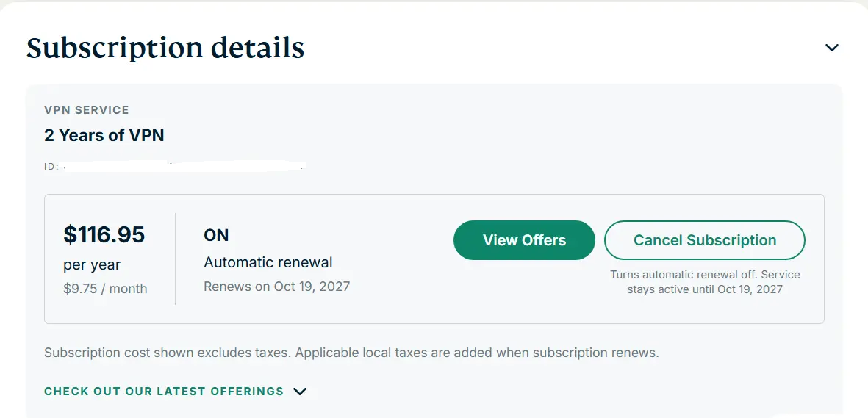The width and height of the screenshot is (868, 418).
Task: Select the Subscription details heading
Action: [165, 48]
